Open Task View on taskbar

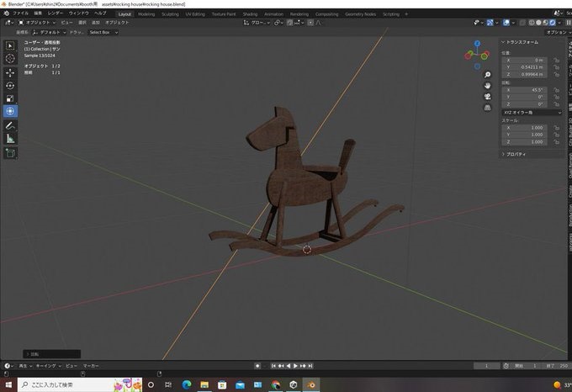(x=168, y=384)
